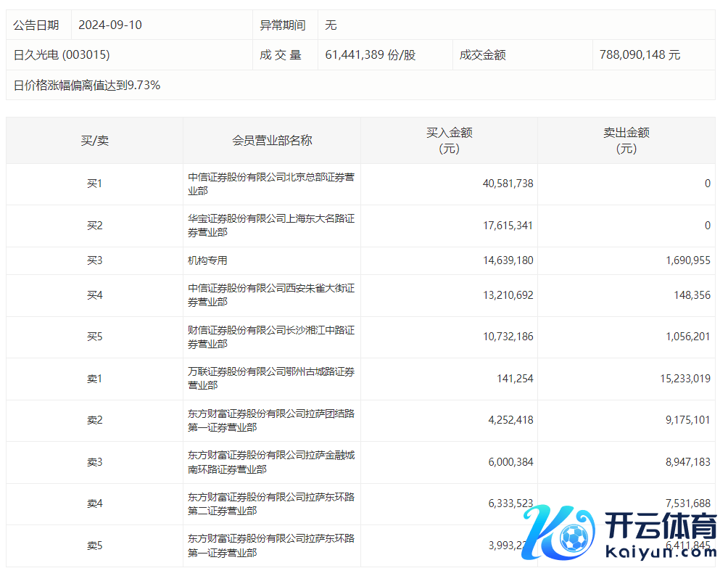Click the 卖出金额 column header
This screenshot has width=728, height=576.
[626, 141]
